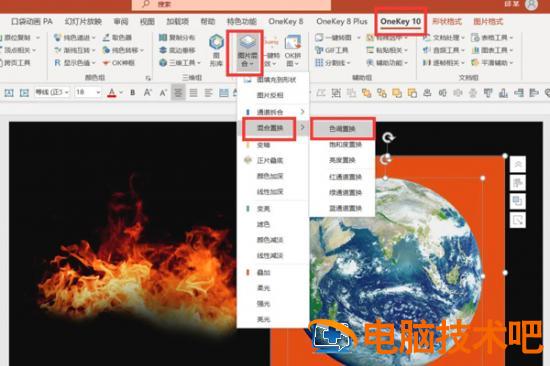The image size is (550, 366).
Task: Click the third floating icon beside image
Action: pyautogui.click(x=518, y=201)
